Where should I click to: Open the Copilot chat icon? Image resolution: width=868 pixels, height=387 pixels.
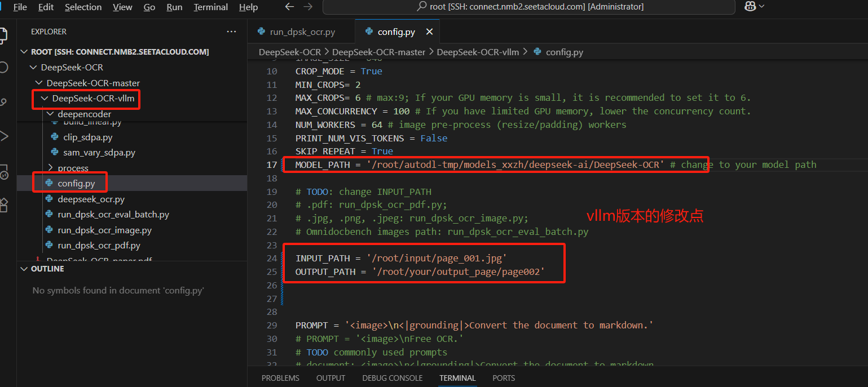click(750, 7)
